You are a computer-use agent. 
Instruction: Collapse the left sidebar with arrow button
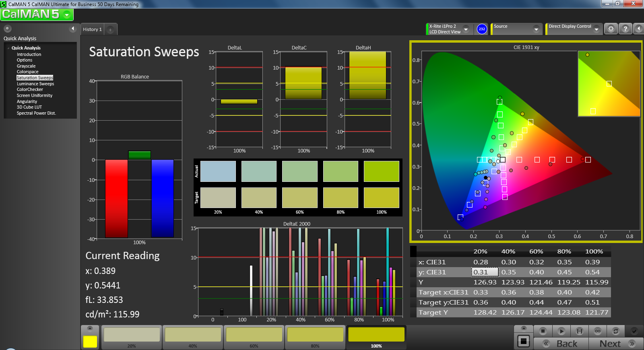(x=73, y=29)
